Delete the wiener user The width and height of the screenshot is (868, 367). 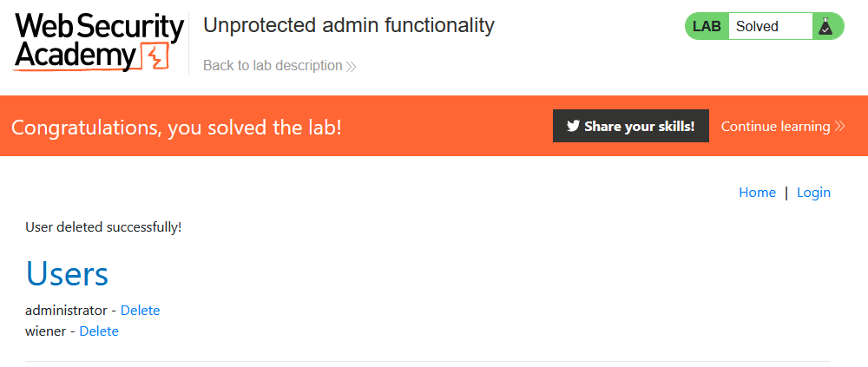(99, 331)
